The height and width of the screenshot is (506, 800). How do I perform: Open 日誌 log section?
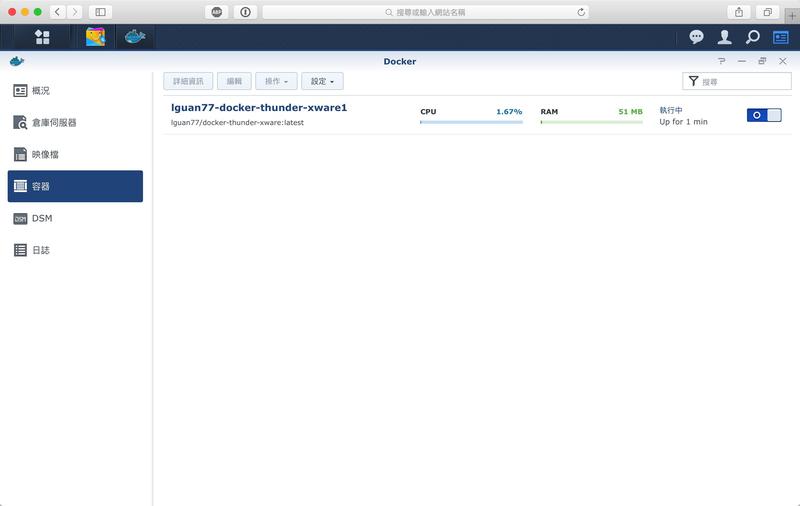pyautogui.click(x=76, y=250)
